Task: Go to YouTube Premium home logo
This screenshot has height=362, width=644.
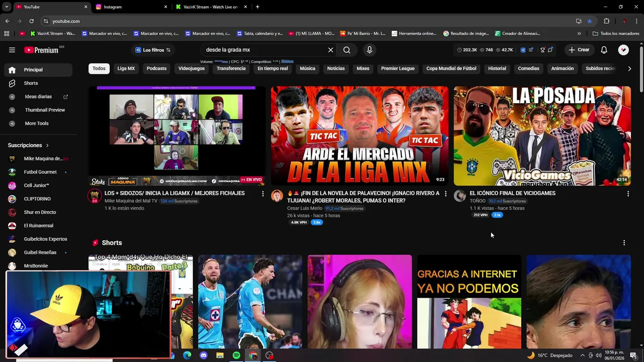Action: point(41,50)
